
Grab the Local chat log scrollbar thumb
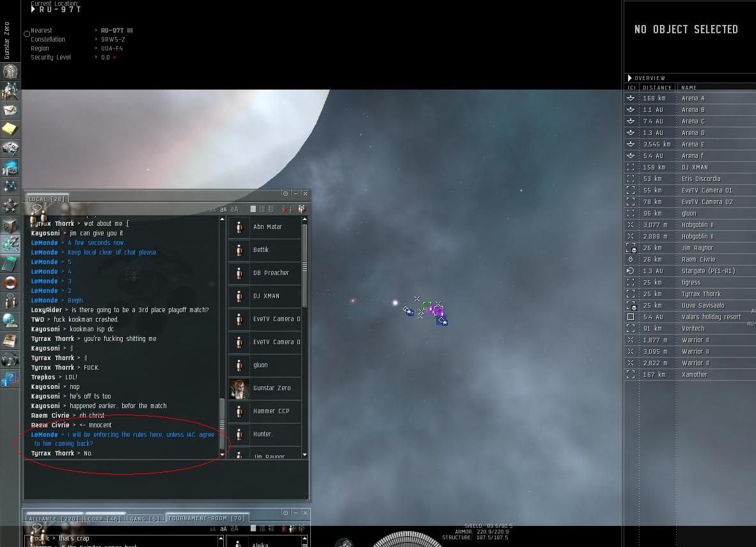[x=223, y=424]
